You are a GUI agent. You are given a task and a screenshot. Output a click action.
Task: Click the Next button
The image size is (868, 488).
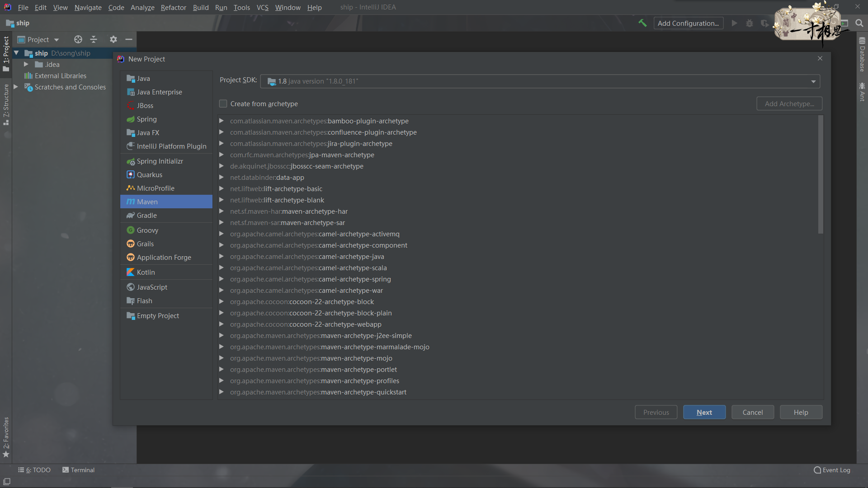tap(704, 413)
